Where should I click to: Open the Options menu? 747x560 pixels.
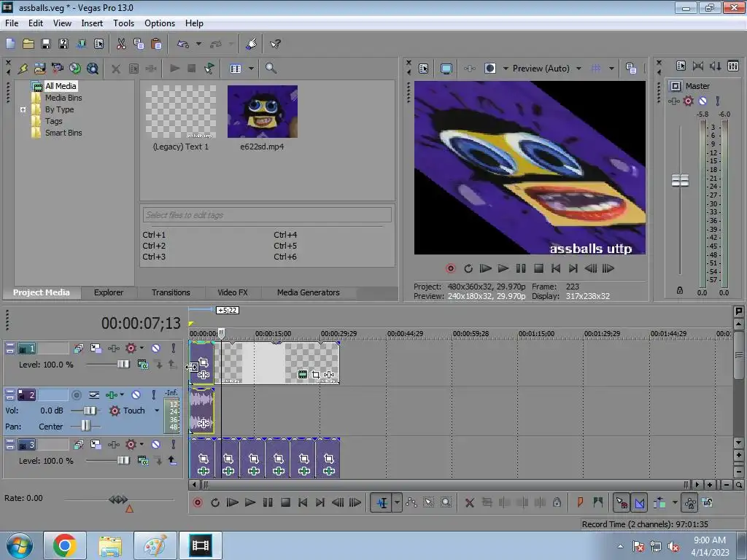(x=160, y=23)
